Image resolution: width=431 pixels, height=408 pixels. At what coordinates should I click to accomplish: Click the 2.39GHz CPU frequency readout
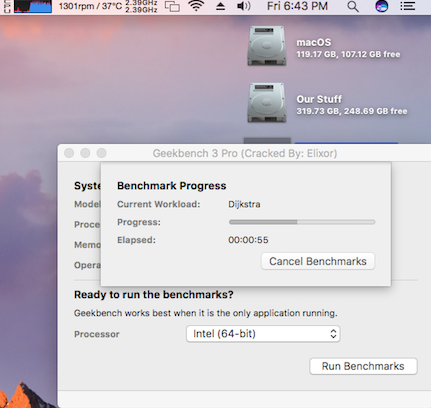[141, 6]
